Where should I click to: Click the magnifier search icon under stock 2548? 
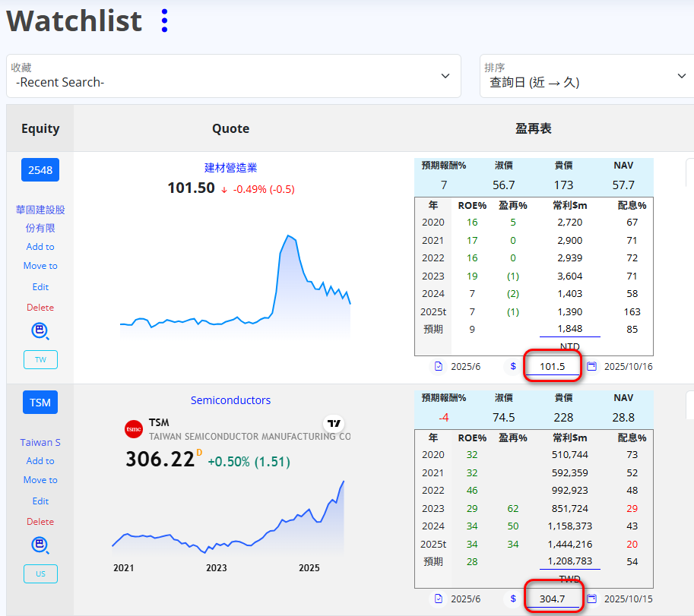[40, 331]
